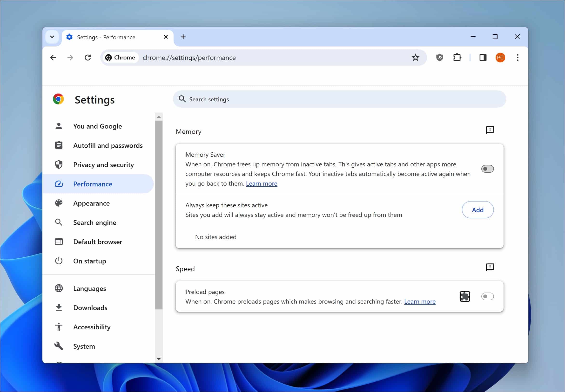Close the Settings - Performance tab

point(166,37)
